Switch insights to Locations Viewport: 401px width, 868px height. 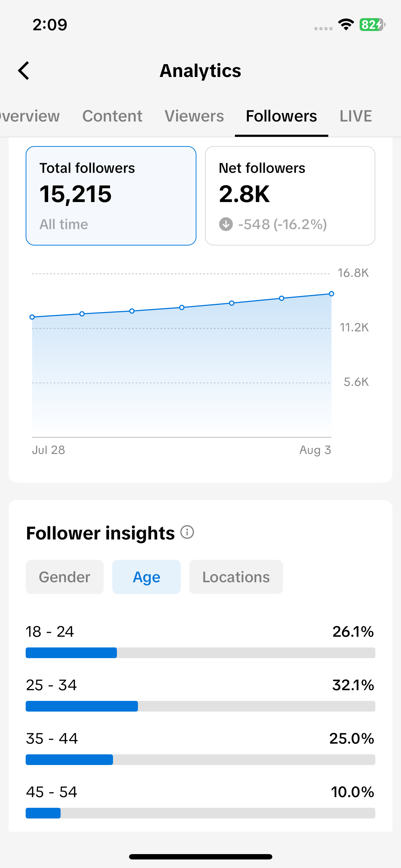(236, 577)
